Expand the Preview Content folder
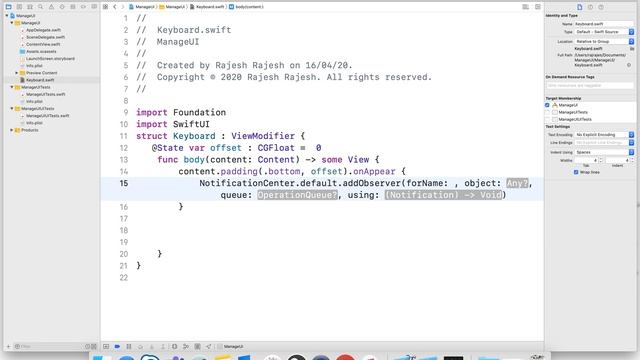 pyautogui.click(x=17, y=73)
